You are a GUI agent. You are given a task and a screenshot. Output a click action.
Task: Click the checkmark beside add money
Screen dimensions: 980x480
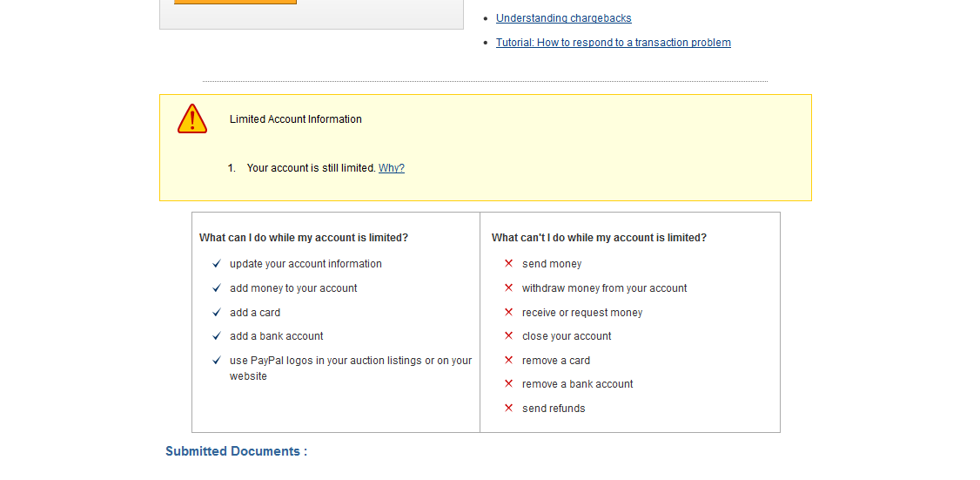pyautogui.click(x=217, y=288)
